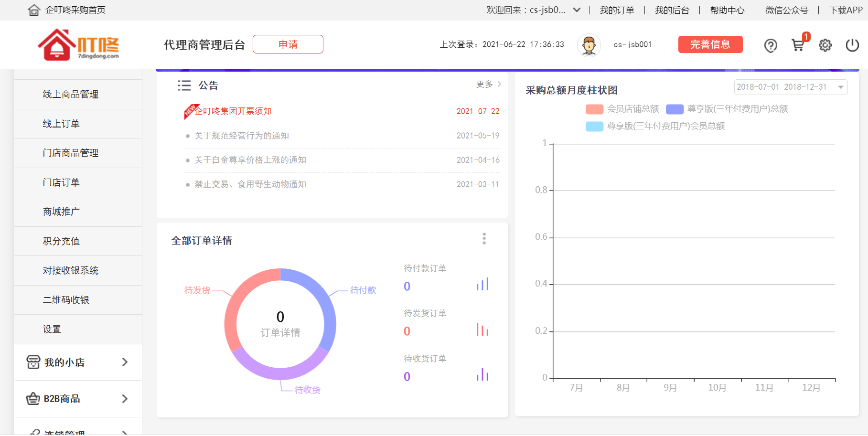Open the date range dropdown 2018-07-01 2018-12-31
868x436 pixels.
point(791,87)
